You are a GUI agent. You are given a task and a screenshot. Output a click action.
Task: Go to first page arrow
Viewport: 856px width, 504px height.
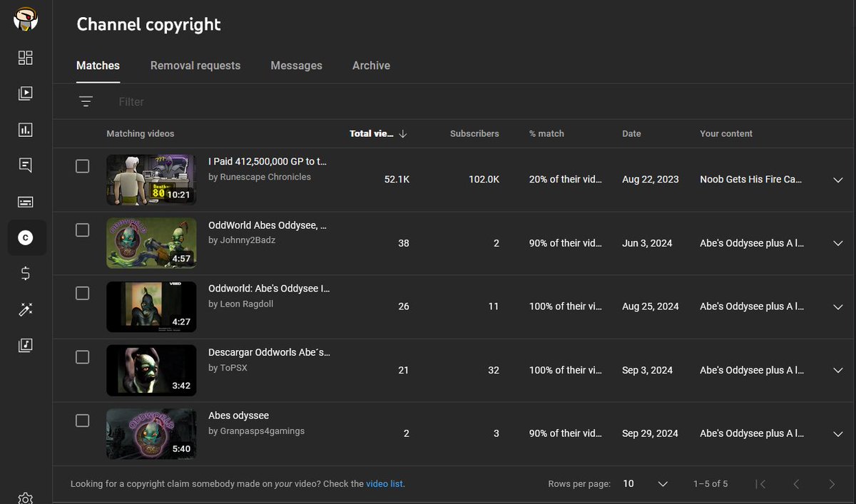click(x=761, y=484)
